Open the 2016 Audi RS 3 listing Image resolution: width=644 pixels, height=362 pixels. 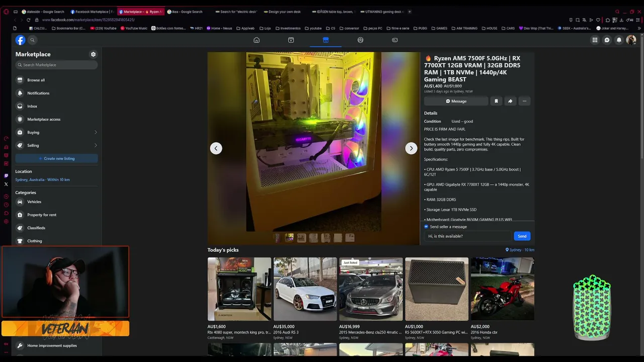point(305,289)
